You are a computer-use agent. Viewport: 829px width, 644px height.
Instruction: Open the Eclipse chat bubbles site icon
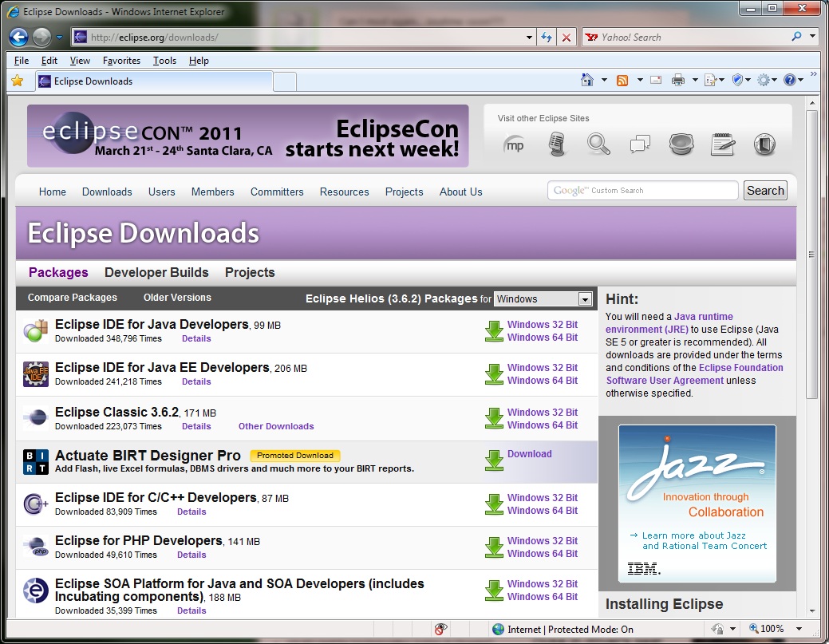point(640,144)
